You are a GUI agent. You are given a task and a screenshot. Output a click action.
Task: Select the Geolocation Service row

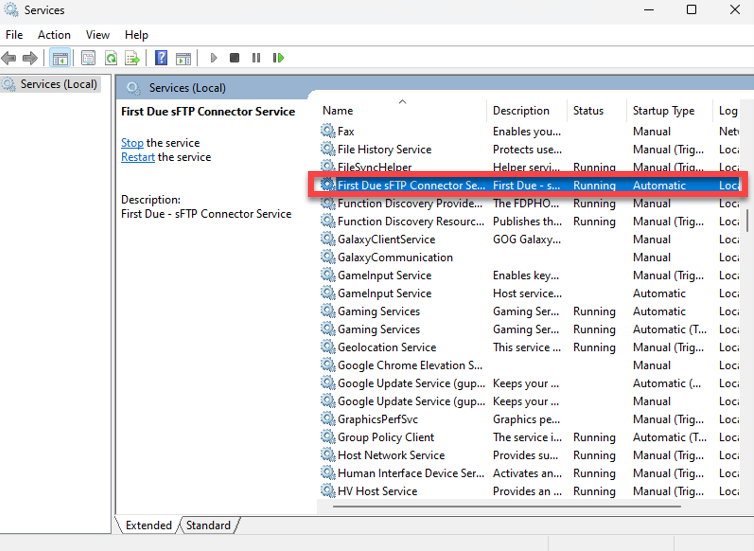tap(386, 347)
